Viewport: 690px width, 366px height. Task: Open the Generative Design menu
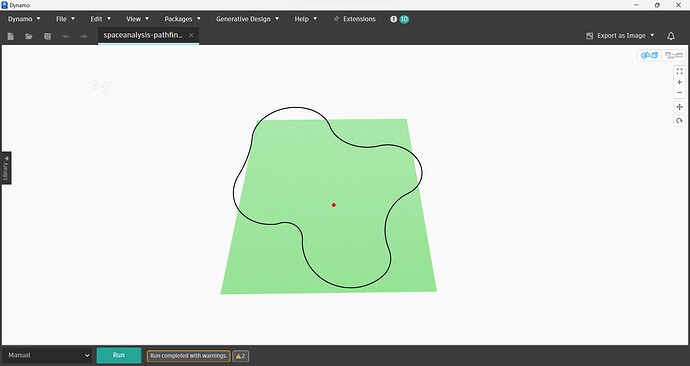[247, 19]
